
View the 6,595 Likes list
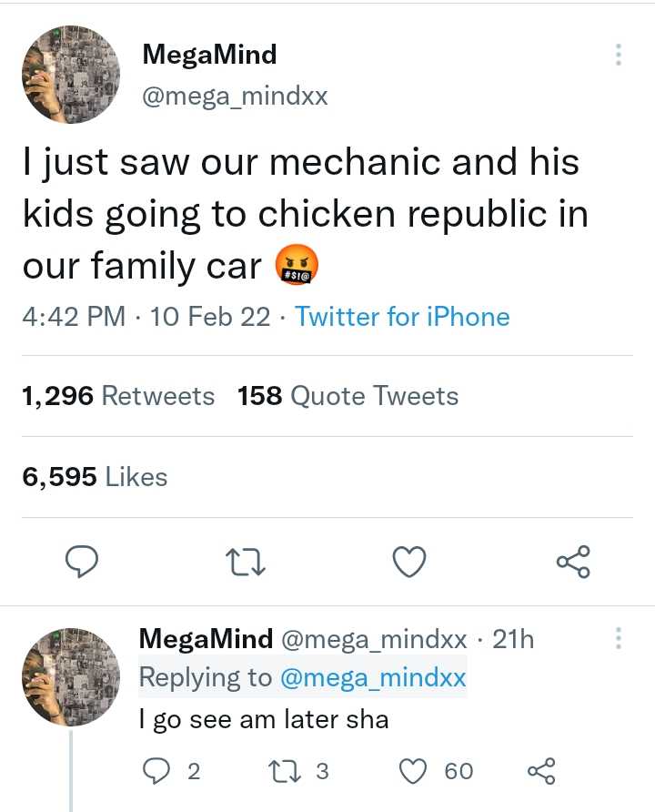tap(95, 476)
